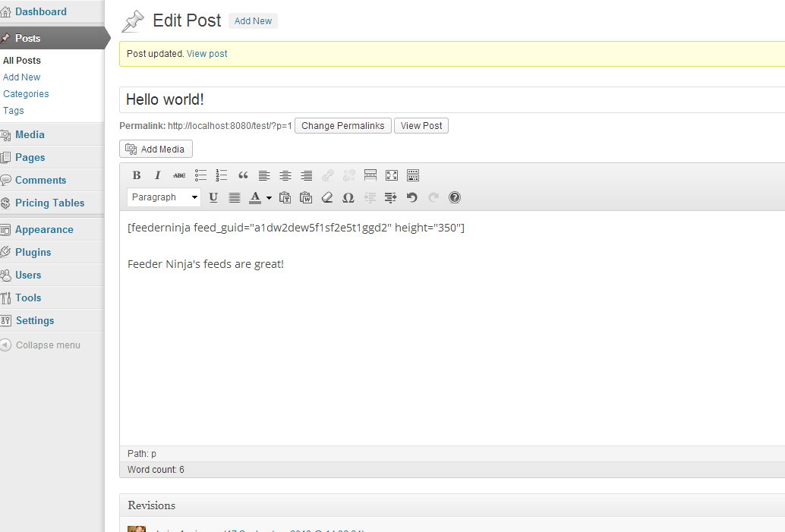Apply strikethrough formatting
The height and width of the screenshot is (532, 785).
coord(178,175)
